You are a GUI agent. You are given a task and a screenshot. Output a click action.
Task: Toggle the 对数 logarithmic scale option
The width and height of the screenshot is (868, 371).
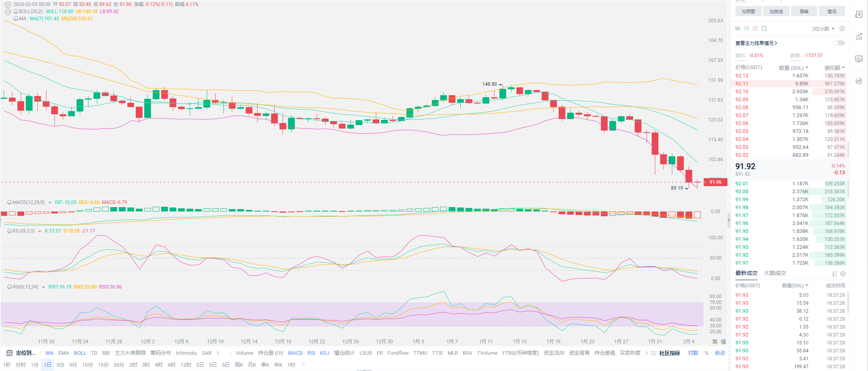pos(693,353)
